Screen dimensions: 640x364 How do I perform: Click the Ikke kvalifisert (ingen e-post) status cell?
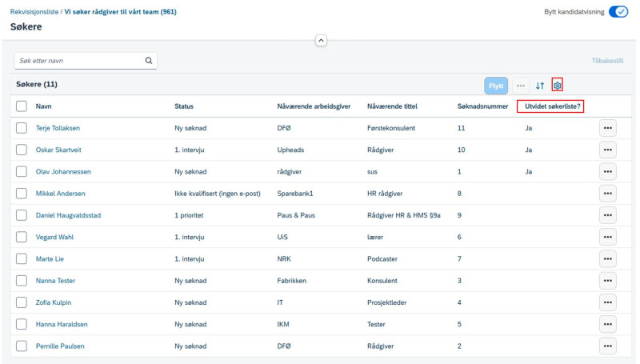(218, 194)
